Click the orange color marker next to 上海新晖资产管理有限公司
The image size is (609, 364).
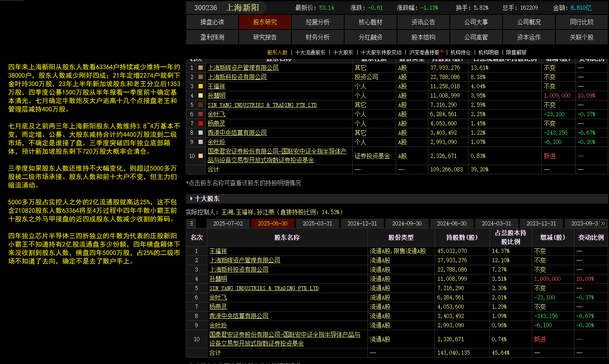tap(201, 68)
